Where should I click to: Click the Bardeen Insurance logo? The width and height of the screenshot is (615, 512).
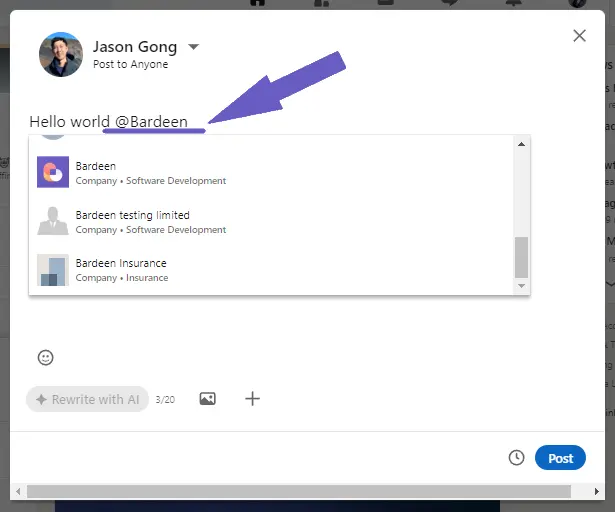click(53, 270)
